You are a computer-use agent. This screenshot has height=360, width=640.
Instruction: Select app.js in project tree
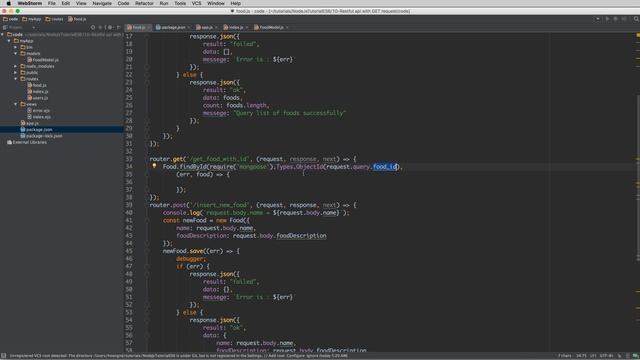tap(29, 123)
